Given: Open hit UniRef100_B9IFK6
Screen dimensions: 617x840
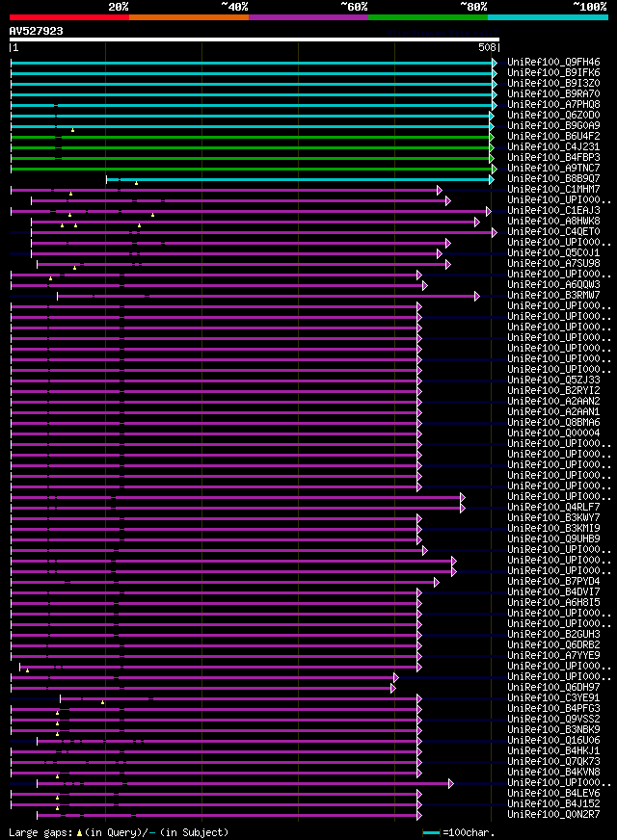Looking at the screenshot, I should [x=553, y=73].
